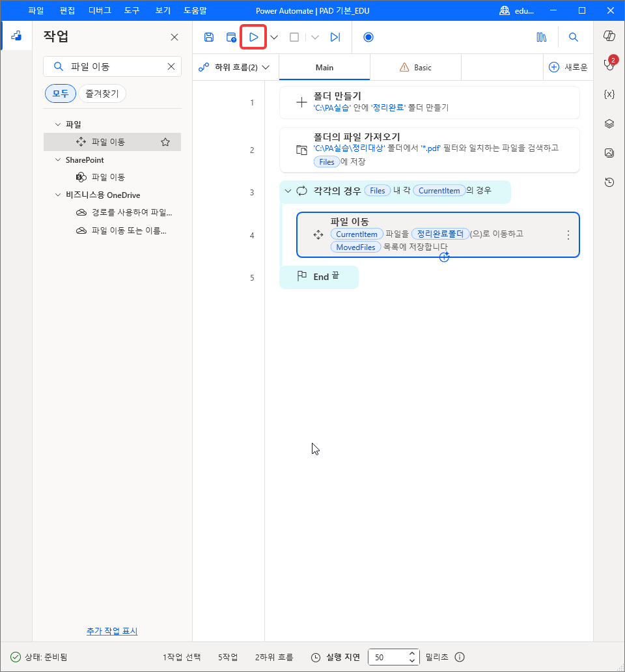The width and height of the screenshot is (625, 672).
Task: Open the 도구 menu
Action: coord(132,10)
